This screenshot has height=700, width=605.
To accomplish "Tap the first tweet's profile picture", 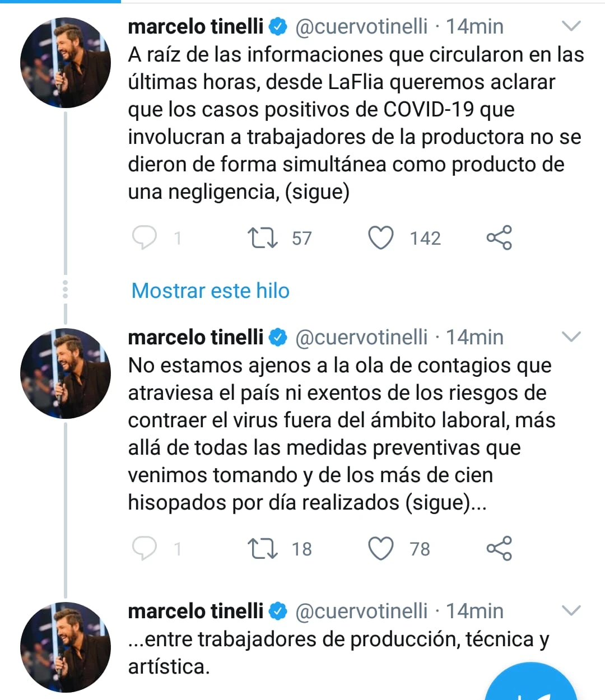I will (66, 63).
